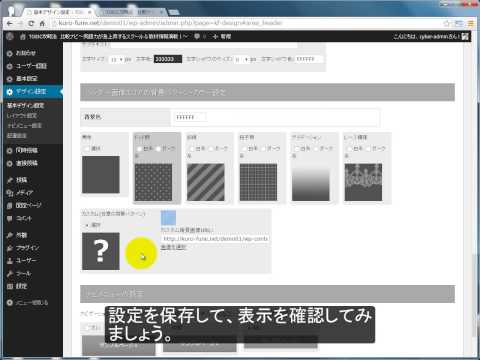Click the grid pattern thumbnail
This screenshot has width=480, height=360.
pyautogui.click(x=258, y=182)
